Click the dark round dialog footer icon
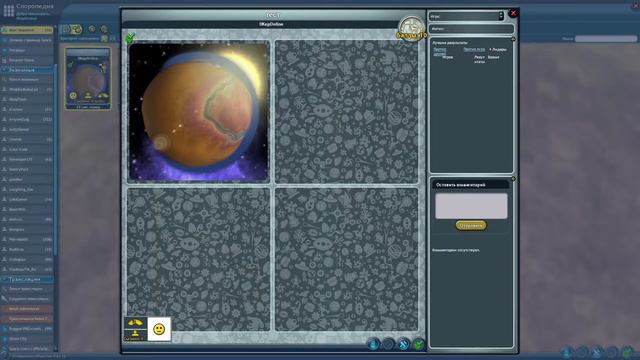 (x=388, y=344)
